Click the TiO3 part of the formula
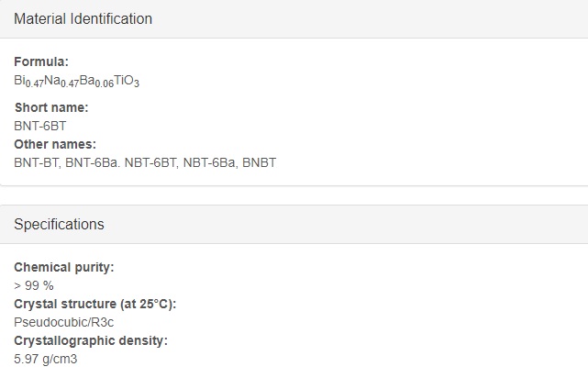 tap(127, 81)
